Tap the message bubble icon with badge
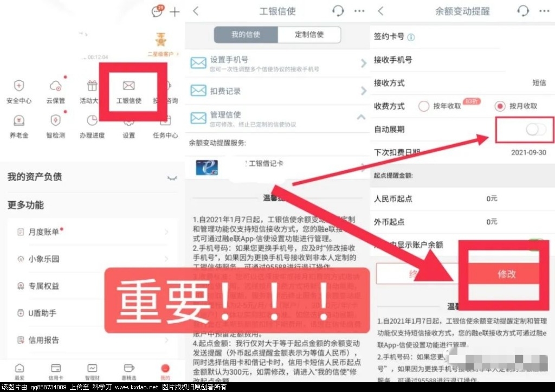This screenshot has height=392, width=555. click(x=157, y=12)
